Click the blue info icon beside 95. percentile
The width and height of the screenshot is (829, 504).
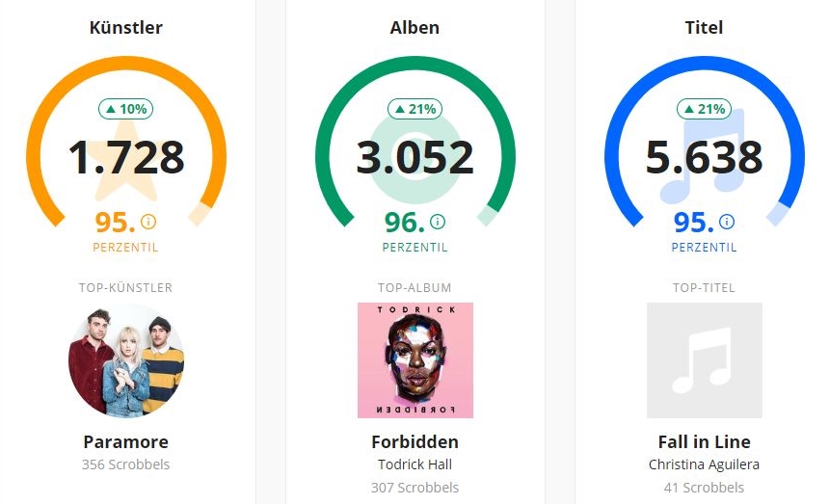pyautogui.click(x=727, y=222)
